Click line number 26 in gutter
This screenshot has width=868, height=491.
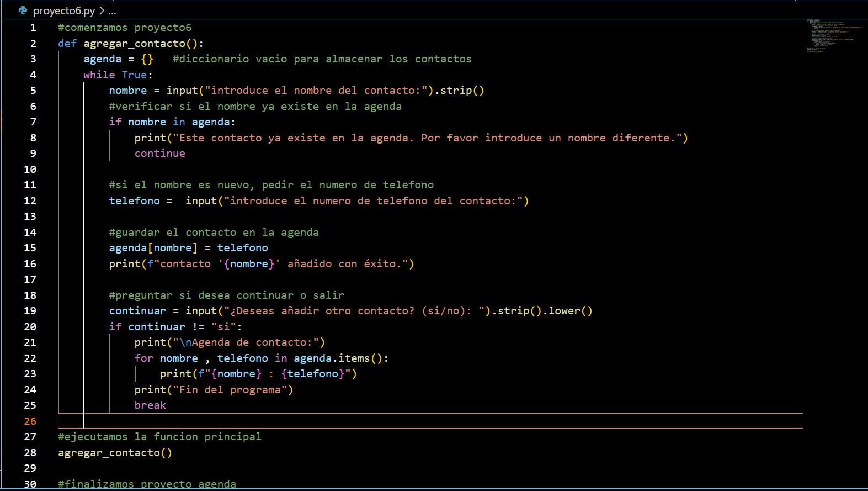click(x=30, y=421)
